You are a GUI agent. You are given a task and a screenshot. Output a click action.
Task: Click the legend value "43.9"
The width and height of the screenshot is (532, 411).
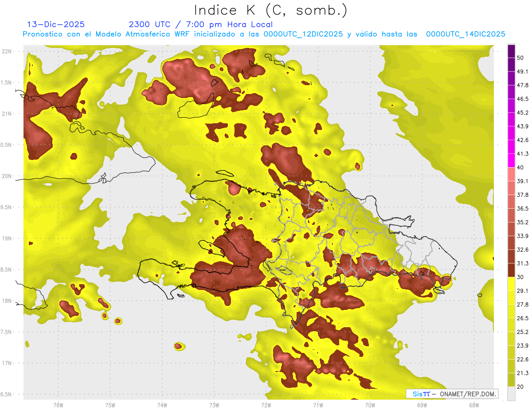coord(523,126)
